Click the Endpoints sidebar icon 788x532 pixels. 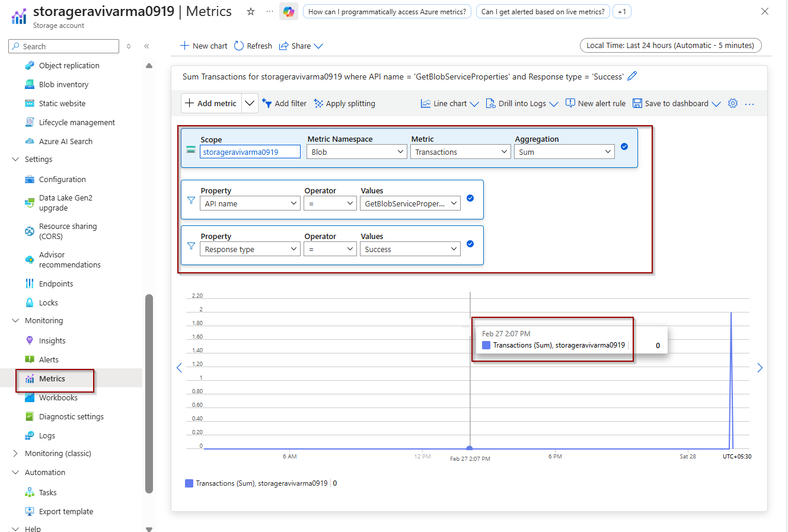[x=30, y=283]
